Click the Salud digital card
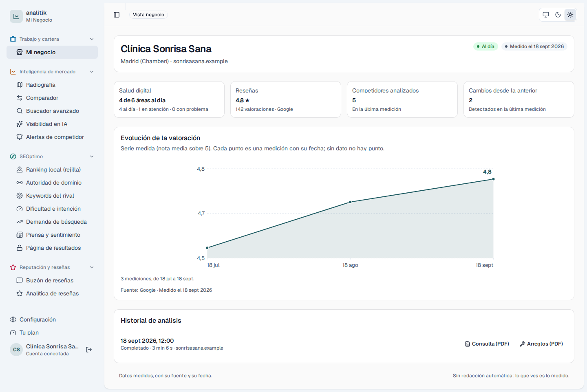 click(x=169, y=99)
